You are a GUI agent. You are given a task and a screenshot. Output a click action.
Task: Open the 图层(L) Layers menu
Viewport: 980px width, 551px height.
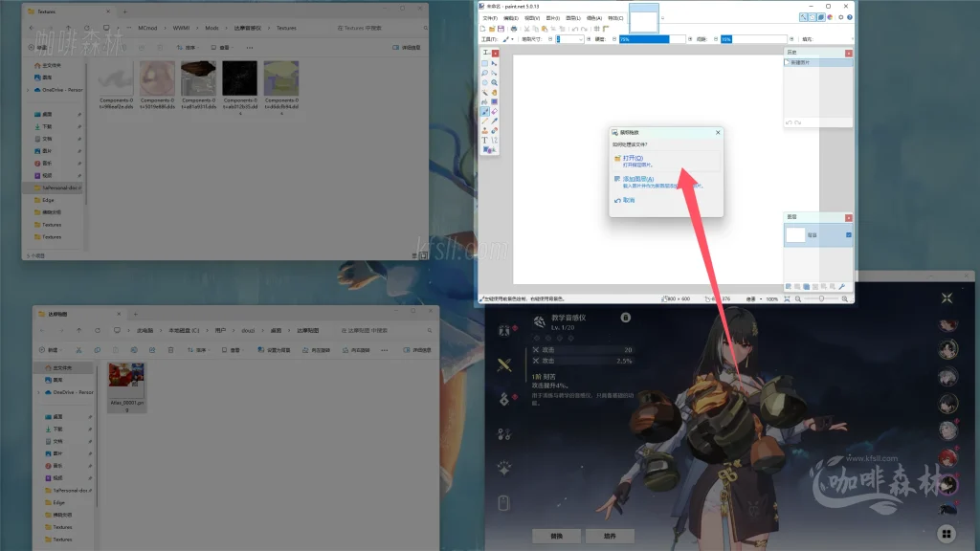pyautogui.click(x=572, y=17)
